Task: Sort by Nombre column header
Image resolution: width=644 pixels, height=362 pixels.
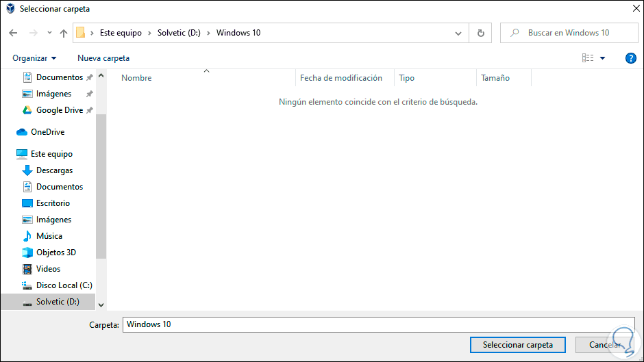Action: [x=136, y=78]
